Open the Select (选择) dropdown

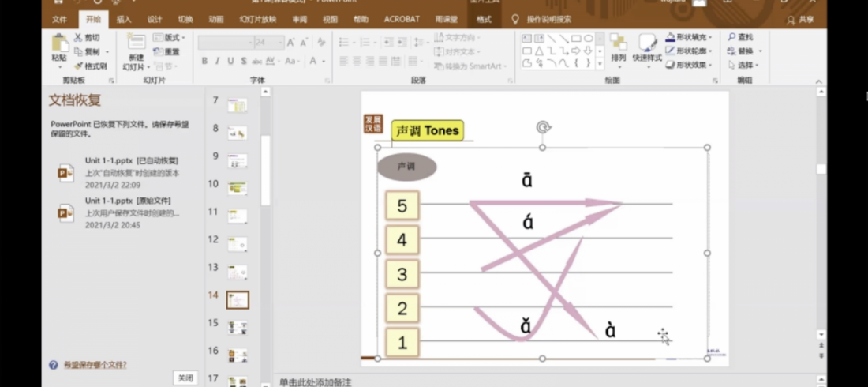point(745,65)
